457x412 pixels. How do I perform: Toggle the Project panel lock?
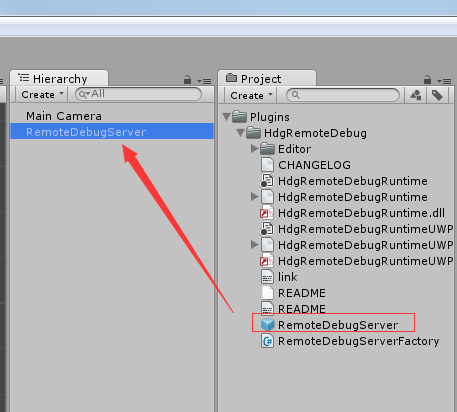point(427,80)
